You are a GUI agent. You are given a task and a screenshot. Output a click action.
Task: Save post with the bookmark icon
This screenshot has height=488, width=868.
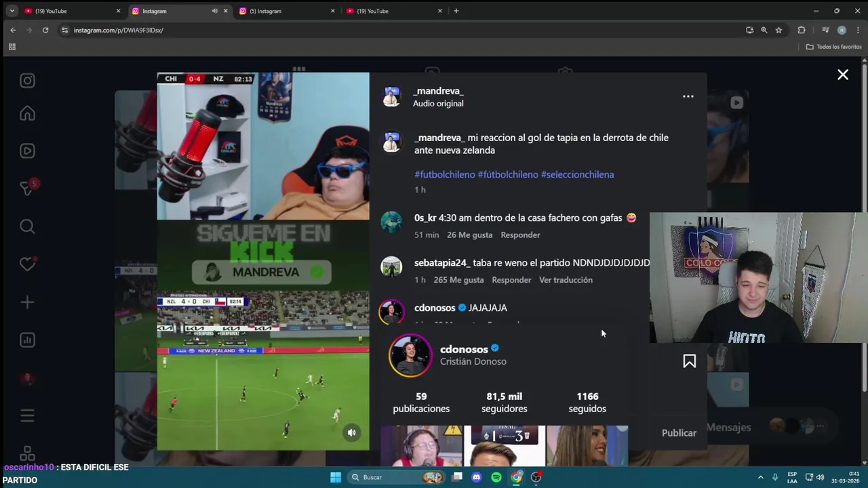[x=689, y=361]
